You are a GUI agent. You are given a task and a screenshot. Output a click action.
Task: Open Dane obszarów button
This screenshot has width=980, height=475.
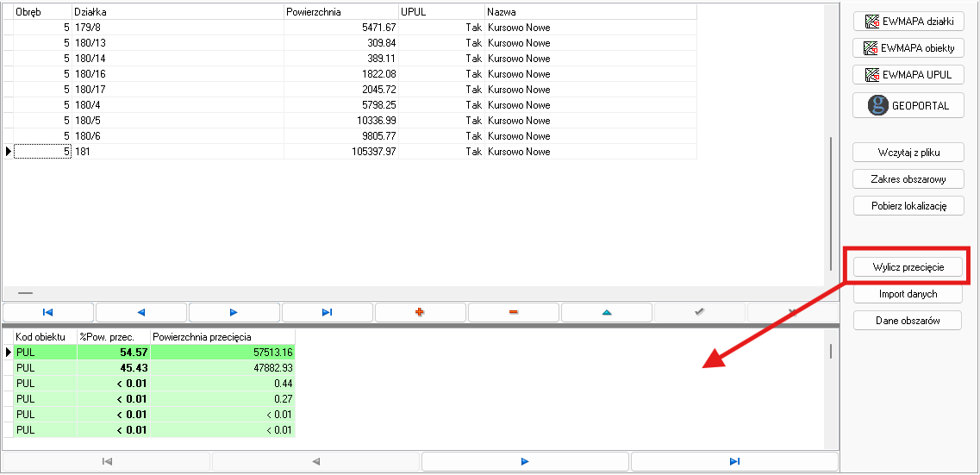coord(908,321)
